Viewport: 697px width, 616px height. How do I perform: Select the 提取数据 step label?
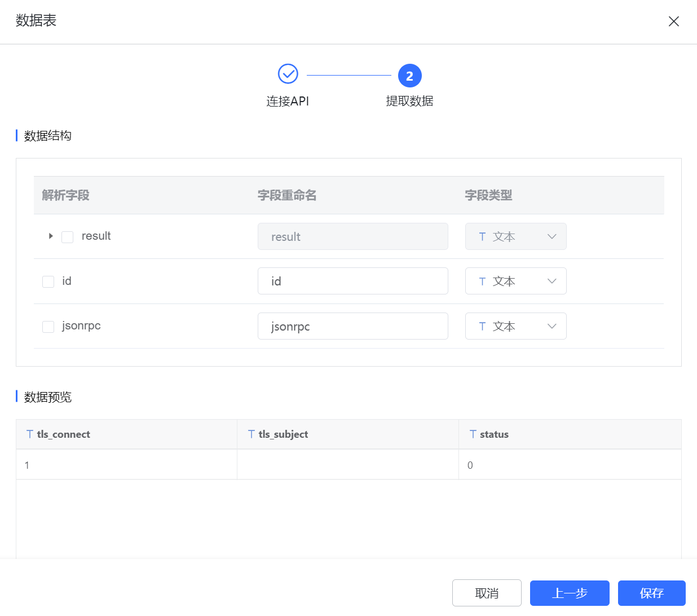coord(410,101)
